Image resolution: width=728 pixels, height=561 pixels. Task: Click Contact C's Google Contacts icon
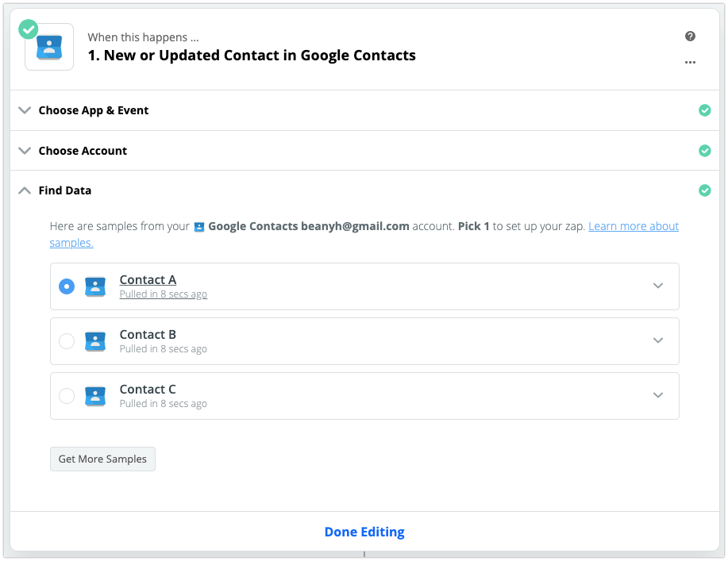(x=95, y=396)
